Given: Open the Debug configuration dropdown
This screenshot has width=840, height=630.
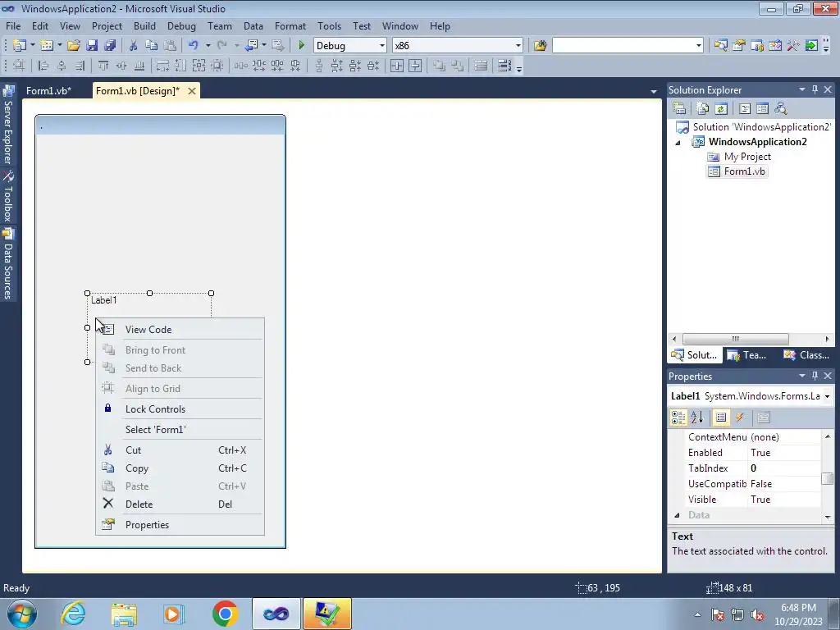Looking at the screenshot, I should pyautogui.click(x=382, y=46).
